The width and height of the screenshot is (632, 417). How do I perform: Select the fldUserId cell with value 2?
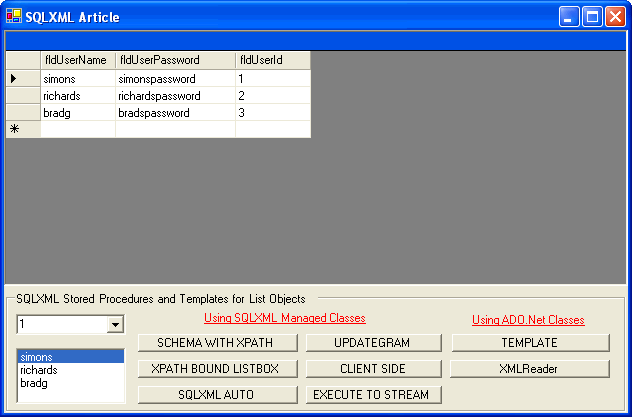[273, 95]
